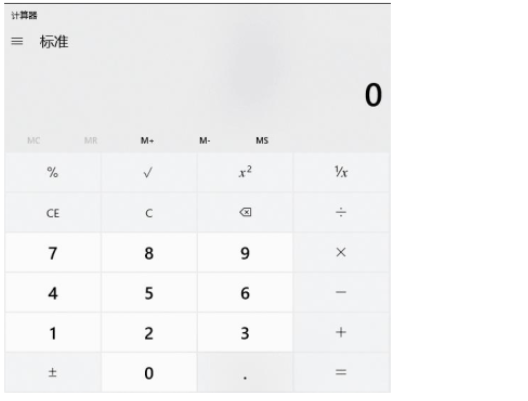This screenshot has width=528, height=401.
Task: Click the number 7 key
Action: click(x=53, y=253)
